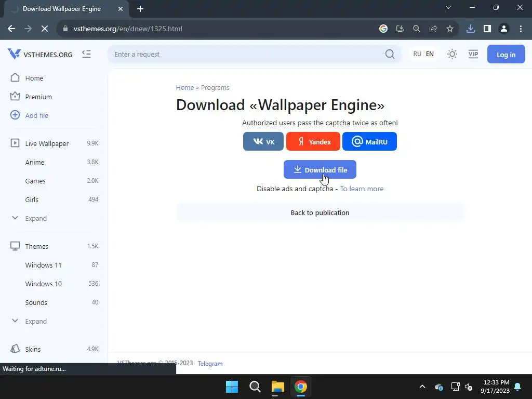Open Windows Start menu
Viewport: 532px width, 399px height.
pos(232,387)
